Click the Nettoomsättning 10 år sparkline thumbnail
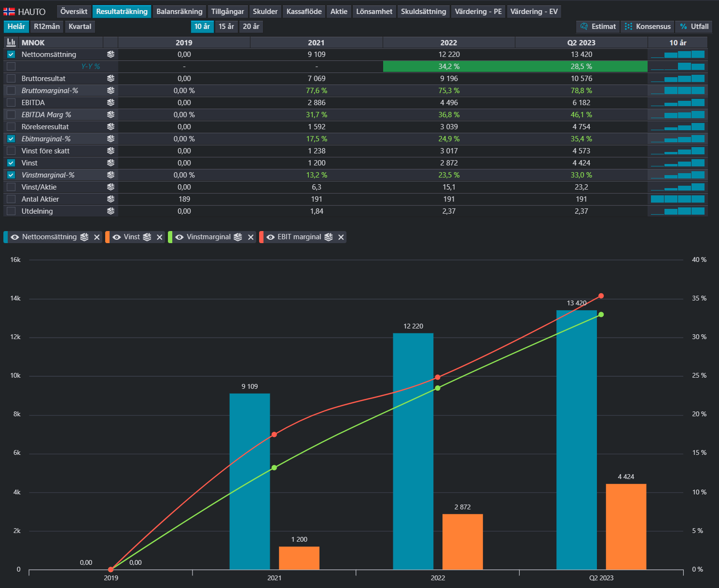719x588 pixels. point(678,55)
